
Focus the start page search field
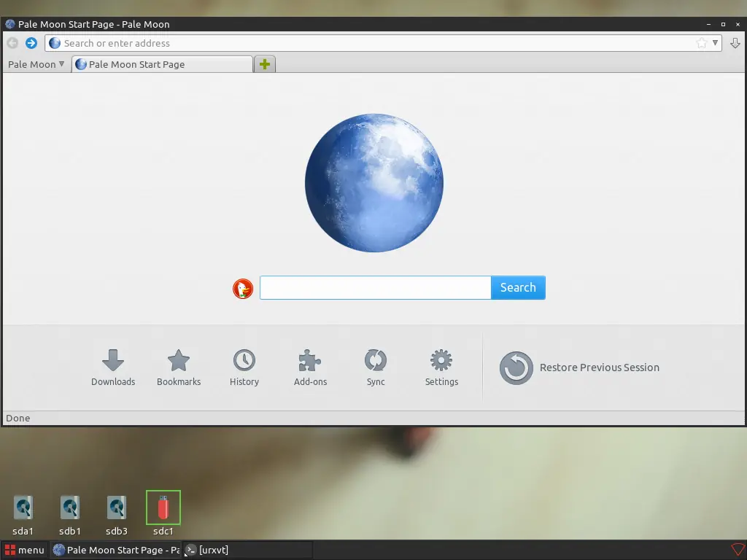point(376,287)
